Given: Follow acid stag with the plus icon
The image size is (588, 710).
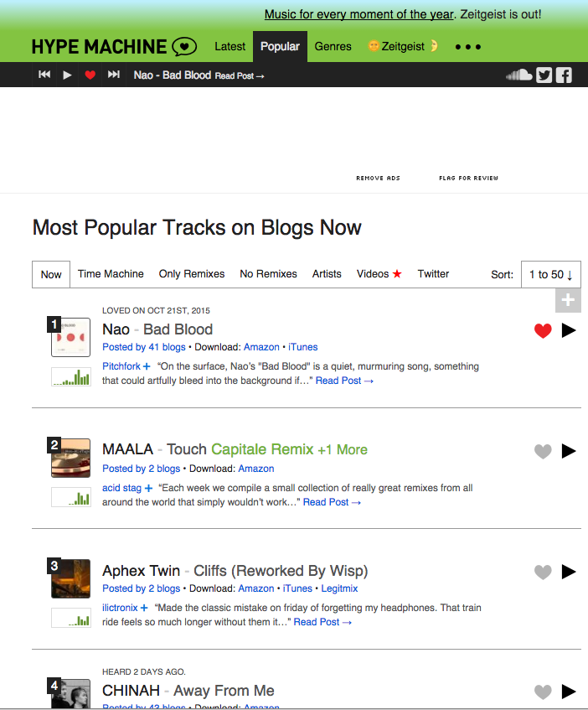Looking at the screenshot, I should [148, 488].
